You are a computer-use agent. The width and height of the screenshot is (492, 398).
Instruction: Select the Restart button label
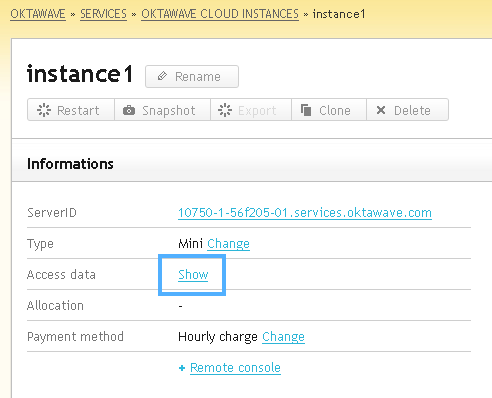click(x=78, y=110)
